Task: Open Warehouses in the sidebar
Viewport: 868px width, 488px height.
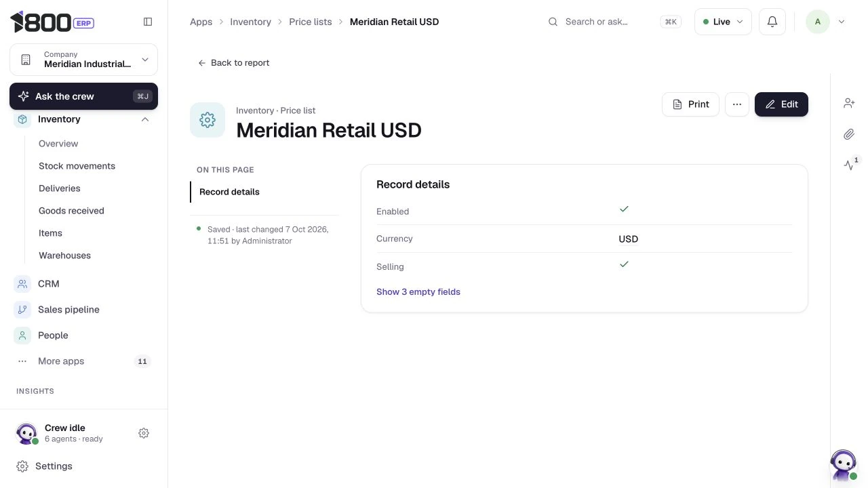Action: 64,256
